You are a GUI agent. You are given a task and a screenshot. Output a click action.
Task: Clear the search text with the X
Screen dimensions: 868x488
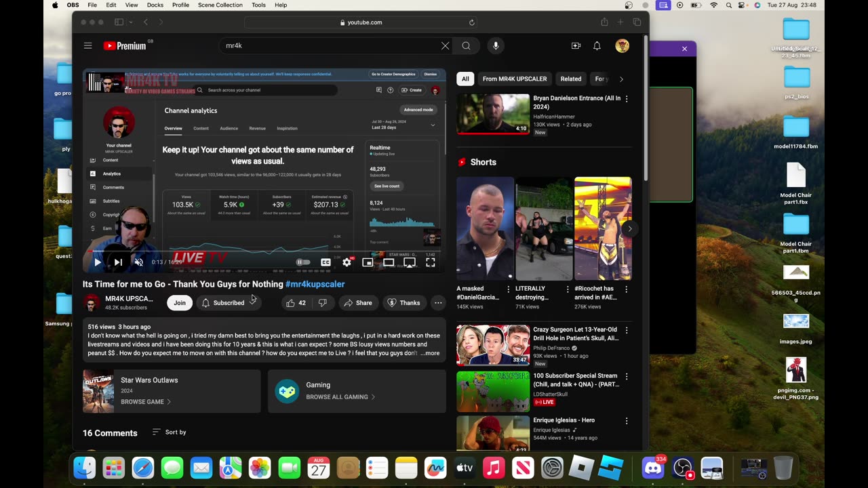[445, 46]
